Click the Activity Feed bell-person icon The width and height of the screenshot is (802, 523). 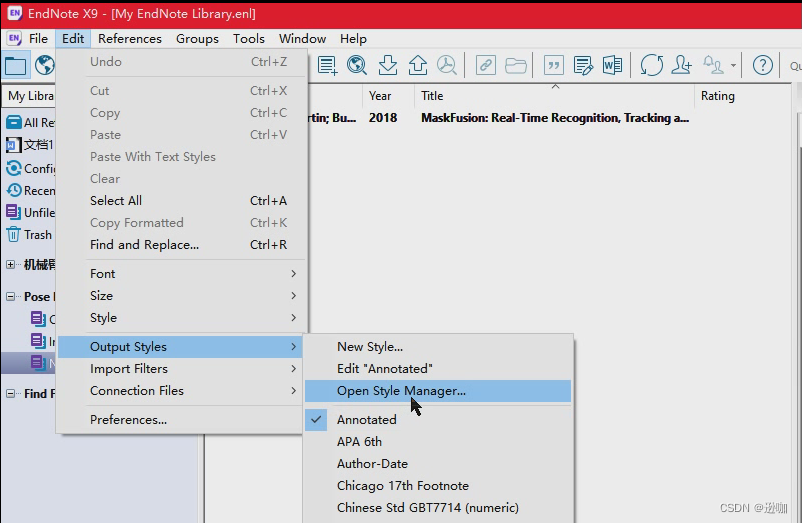(713, 65)
